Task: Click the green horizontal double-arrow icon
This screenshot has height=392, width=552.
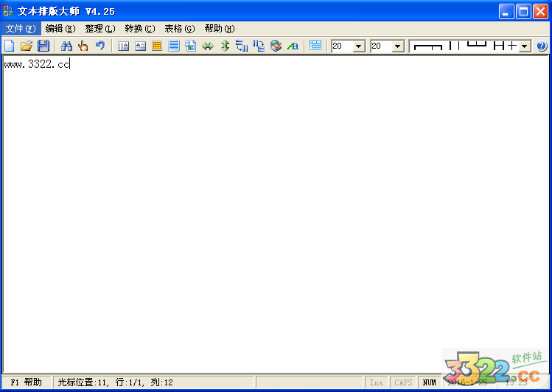Action: point(208,46)
